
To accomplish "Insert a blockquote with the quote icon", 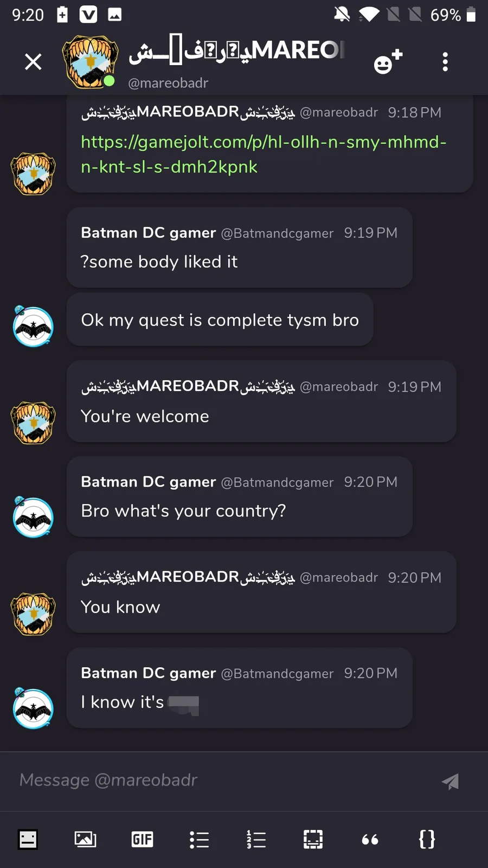I will coord(370,840).
